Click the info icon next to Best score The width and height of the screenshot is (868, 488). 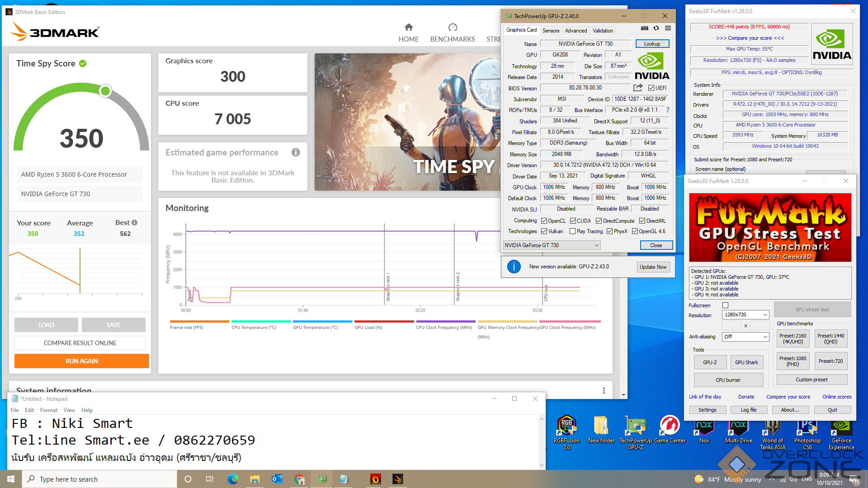(134, 223)
